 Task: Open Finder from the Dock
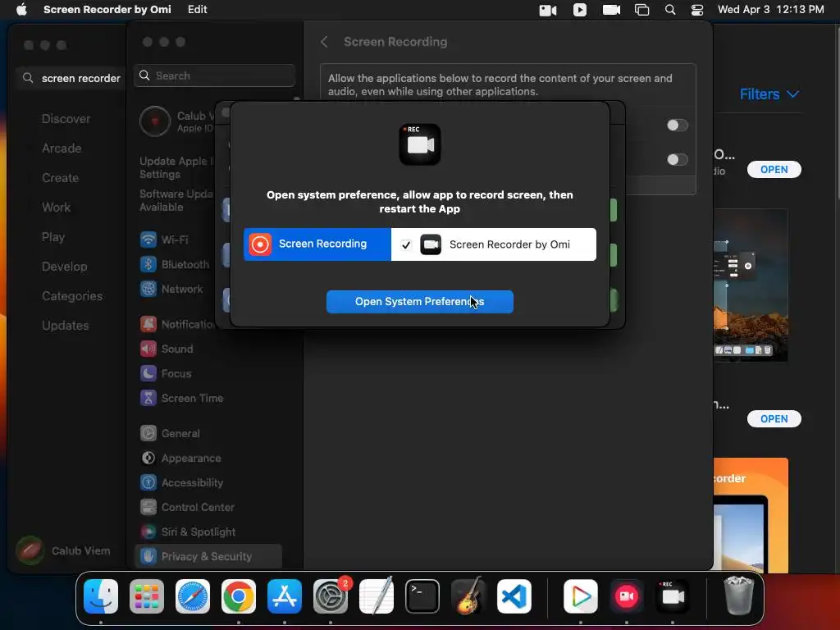pos(101,596)
